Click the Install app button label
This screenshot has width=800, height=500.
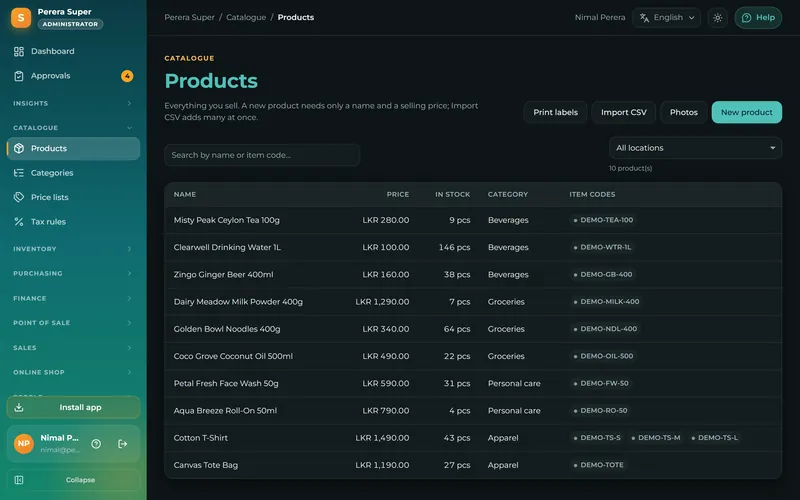tap(80, 407)
